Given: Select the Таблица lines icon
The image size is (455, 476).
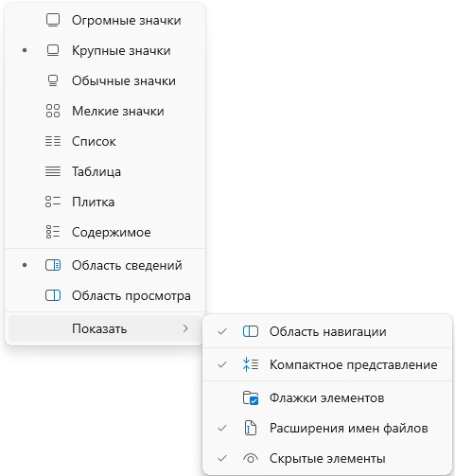Looking at the screenshot, I should click(x=53, y=171).
